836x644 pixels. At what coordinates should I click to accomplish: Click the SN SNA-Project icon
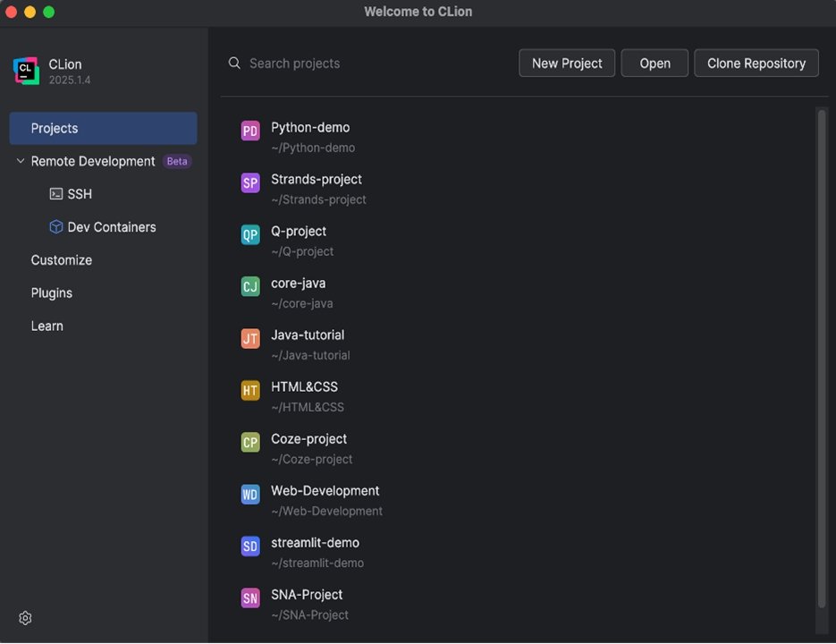[x=250, y=598]
